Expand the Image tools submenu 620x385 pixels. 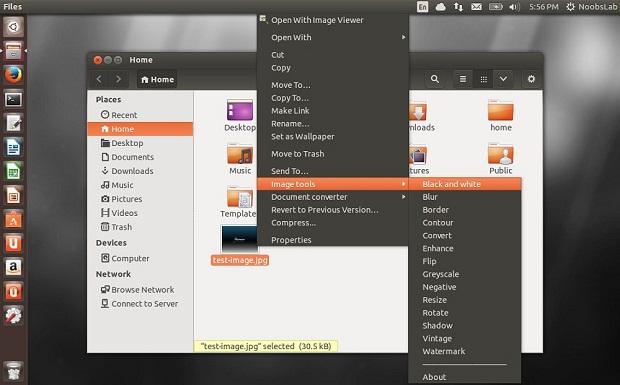coord(333,184)
